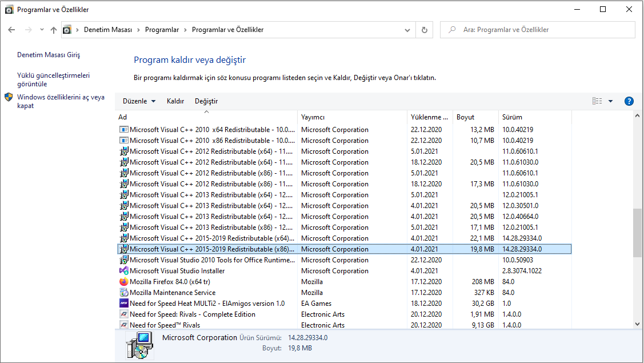Expand the chevron after Denetim Masası
The image size is (644, 363).
pyautogui.click(x=138, y=30)
